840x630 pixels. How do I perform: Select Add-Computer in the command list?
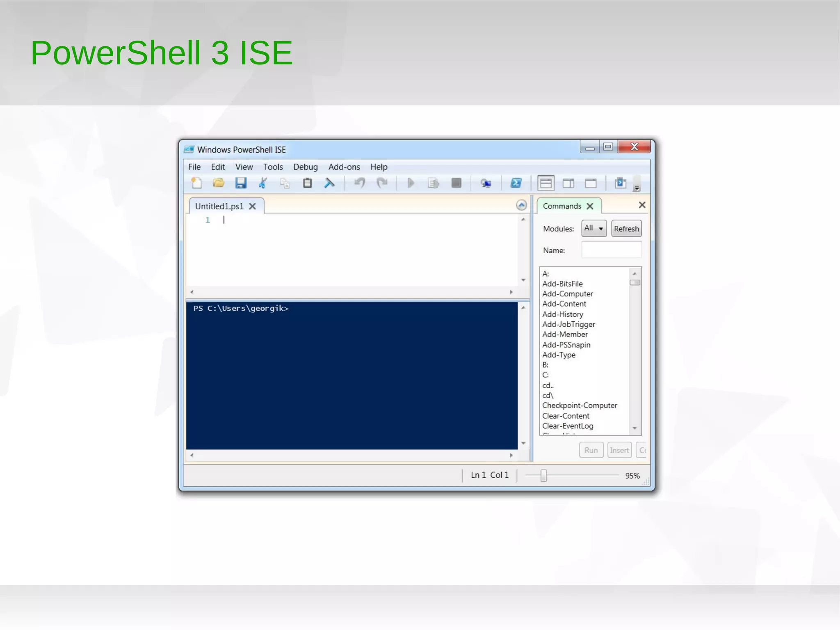[568, 294]
